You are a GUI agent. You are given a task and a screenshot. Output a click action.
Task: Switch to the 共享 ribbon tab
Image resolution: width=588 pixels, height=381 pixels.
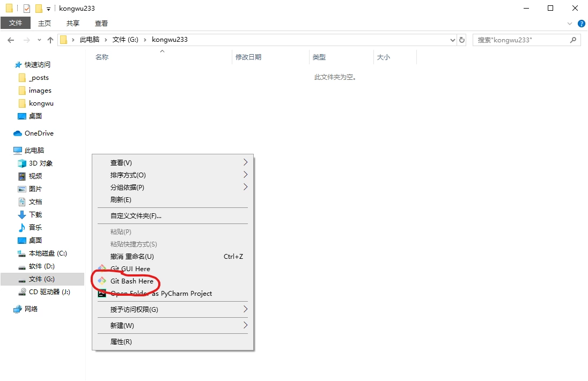(x=73, y=23)
